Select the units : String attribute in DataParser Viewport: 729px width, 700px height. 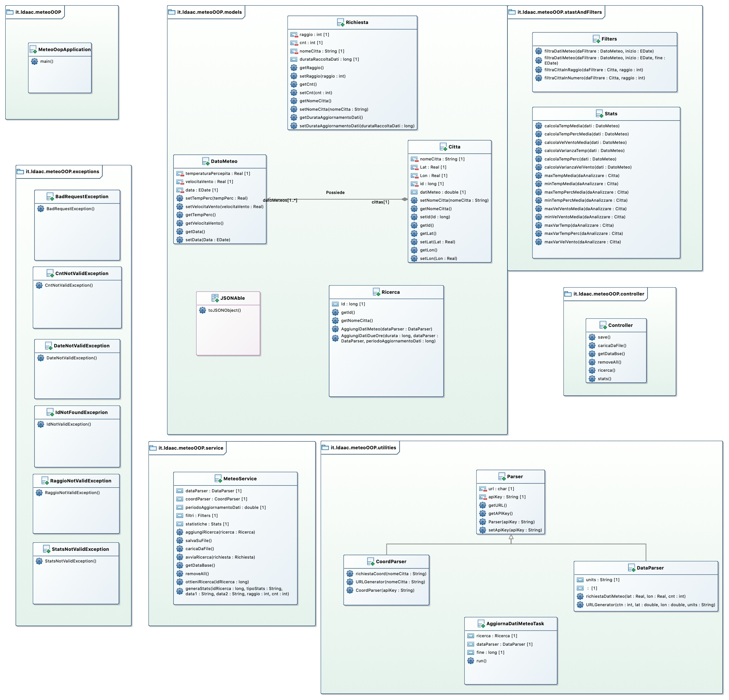(x=603, y=580)
